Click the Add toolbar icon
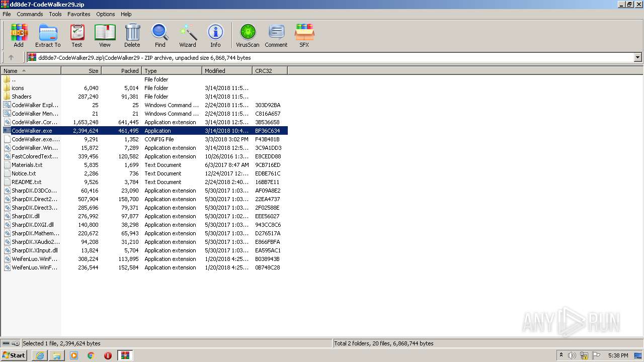The image size is (644, 362). click(x=19, y=35)
